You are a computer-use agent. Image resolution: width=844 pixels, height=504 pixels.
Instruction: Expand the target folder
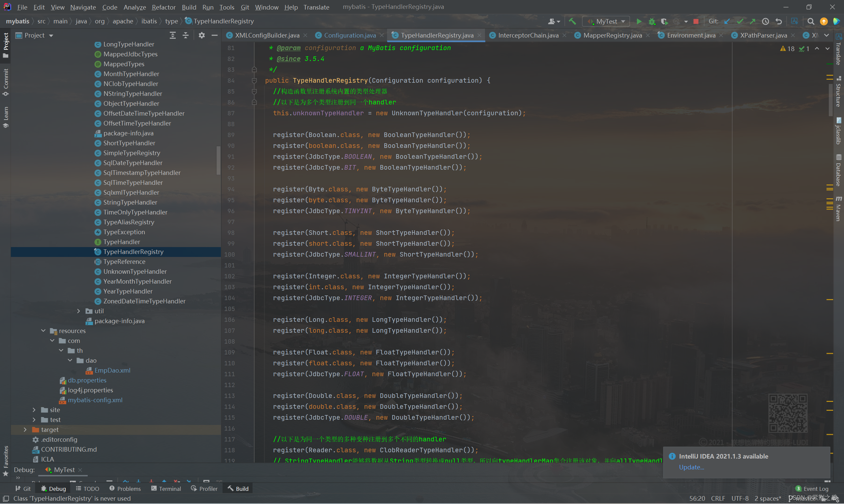(25, 430)
